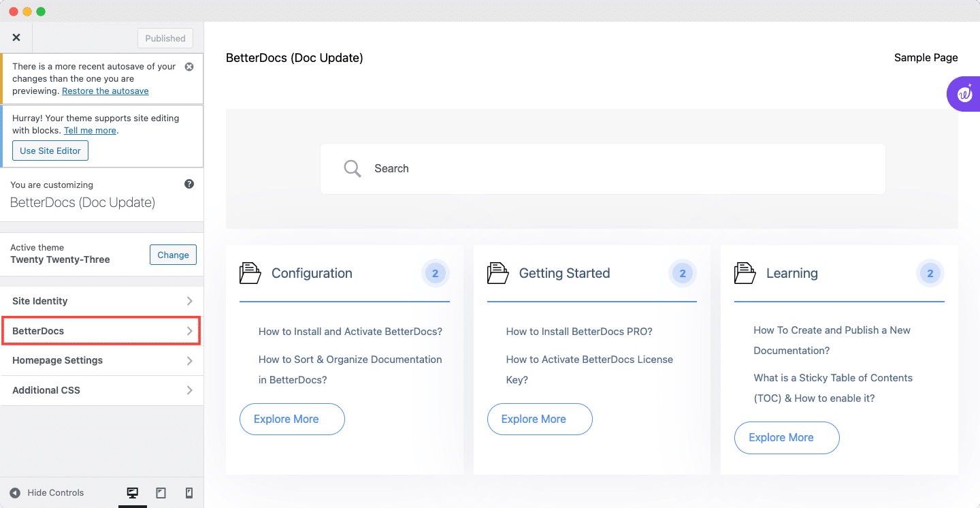Screen dimensions: 980x508
Task: Click the Configuration doc count badge
Action: (436, 274)
